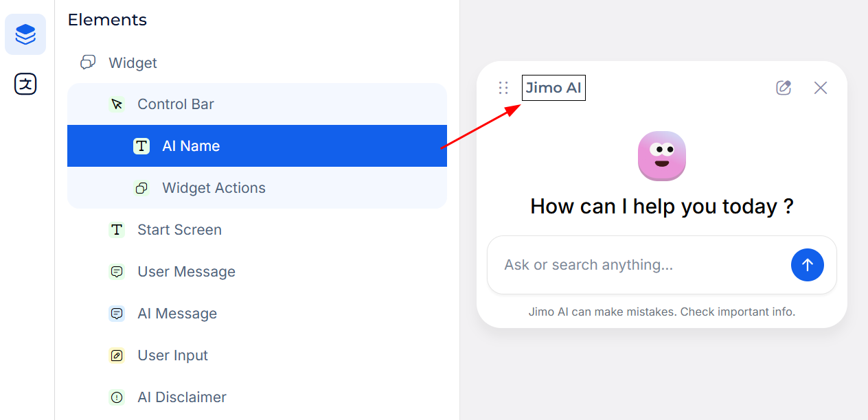
Task: Select the Widget tree item
Action: (133, 63)
